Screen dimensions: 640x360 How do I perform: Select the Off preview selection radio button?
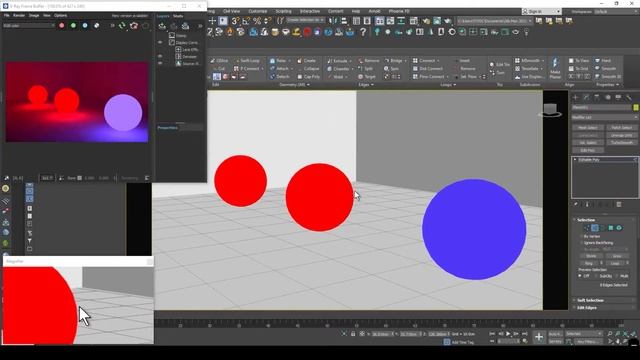[x=580, y=276]
